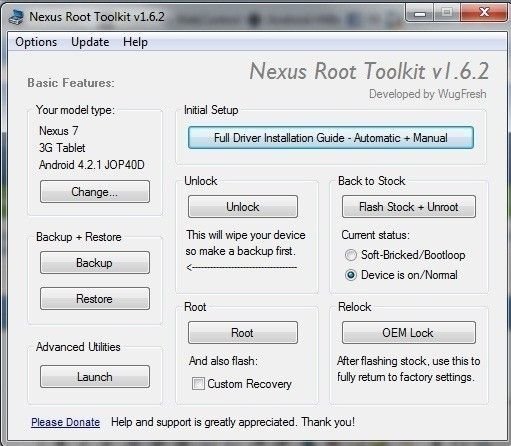Screen dimensions: 511x446
Task: Click the maximize window button
Action: click(447, 13)
